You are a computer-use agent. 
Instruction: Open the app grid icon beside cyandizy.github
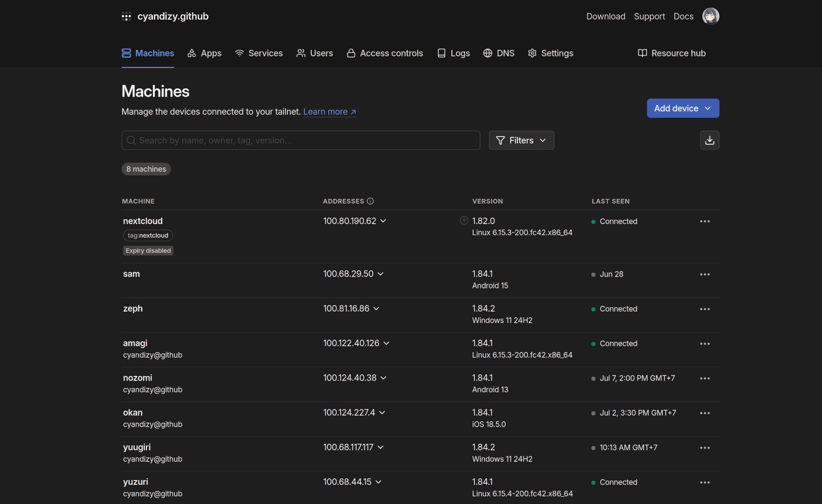click(126, 16)
